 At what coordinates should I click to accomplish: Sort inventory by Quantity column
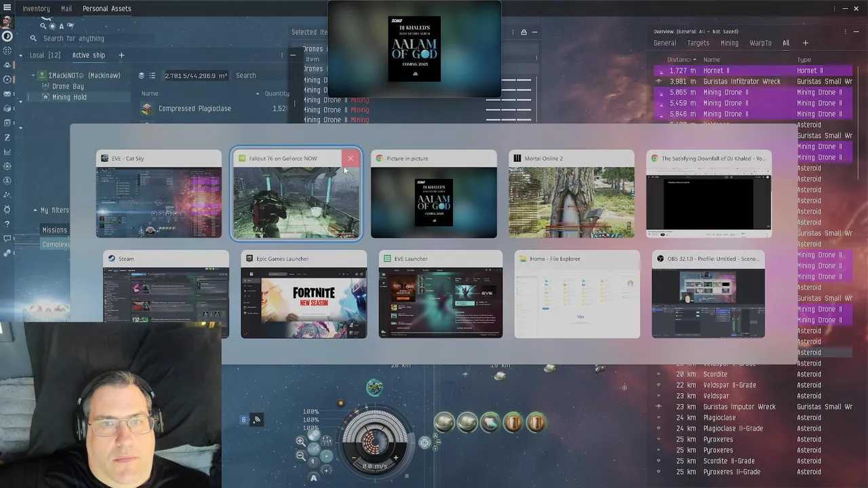pyautogui.click(x=277, y=94)
